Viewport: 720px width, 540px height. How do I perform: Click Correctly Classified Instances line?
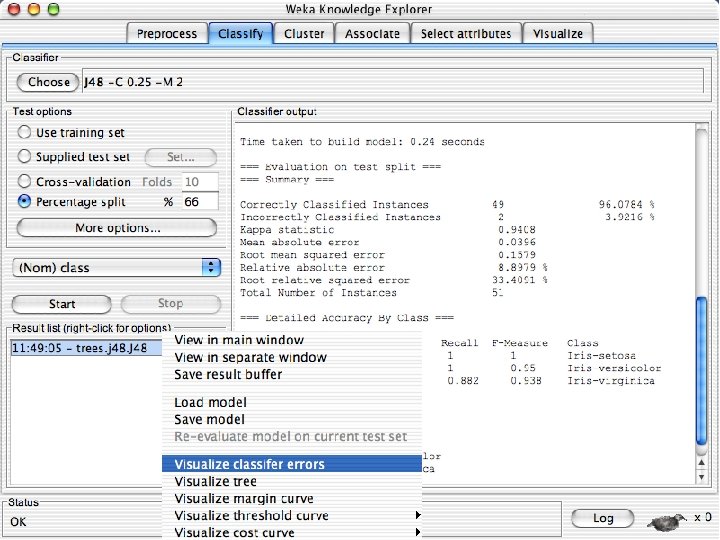point(447,204)
